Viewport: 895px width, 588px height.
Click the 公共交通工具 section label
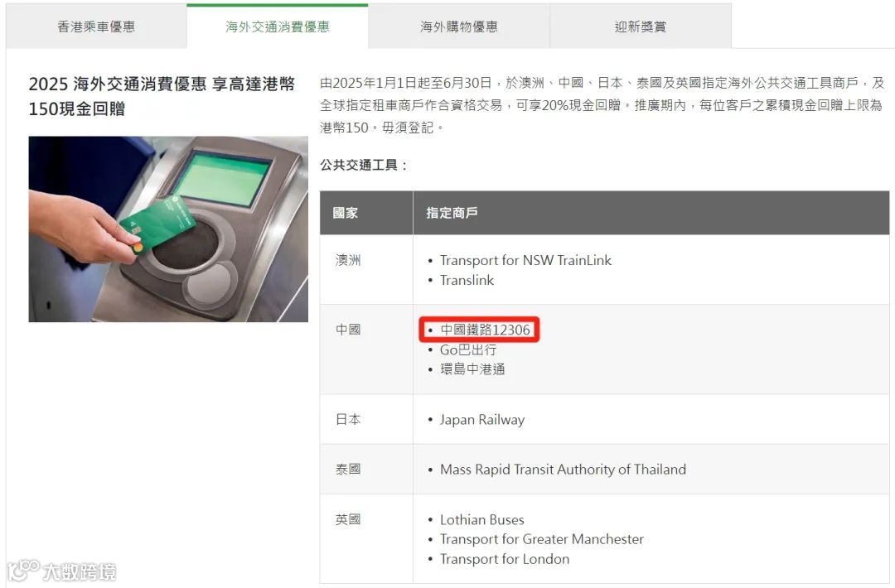click(x=364, y=166)
